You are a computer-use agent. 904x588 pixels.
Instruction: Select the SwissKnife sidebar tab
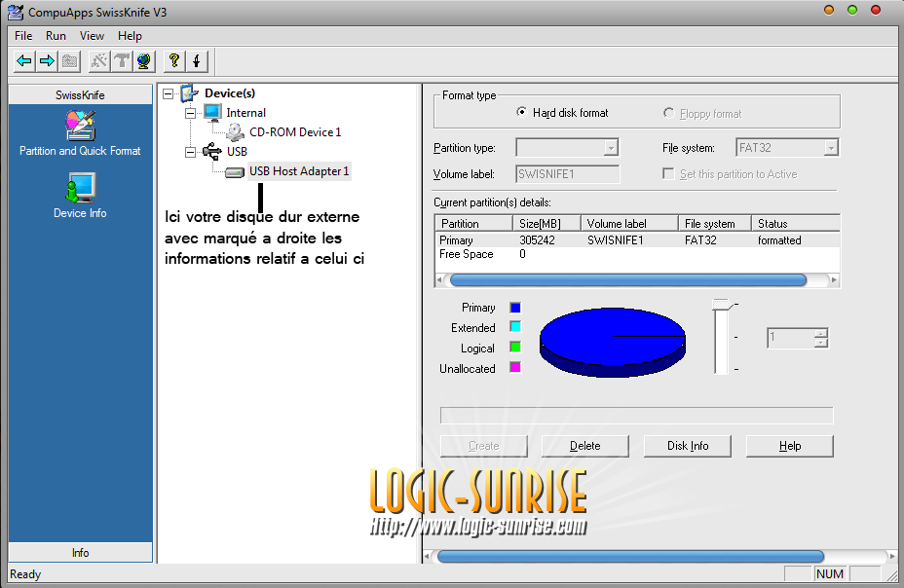coord(80,95)
